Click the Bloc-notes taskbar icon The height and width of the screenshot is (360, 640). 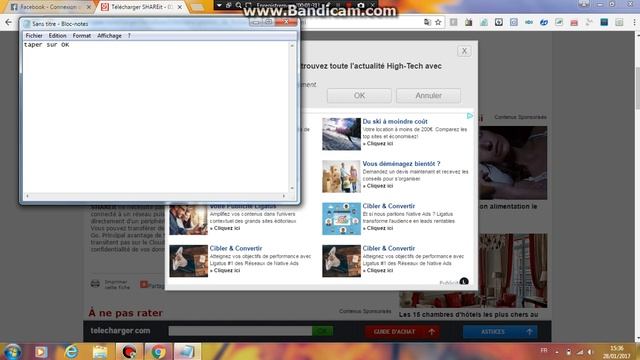click(x=187, y=351)
